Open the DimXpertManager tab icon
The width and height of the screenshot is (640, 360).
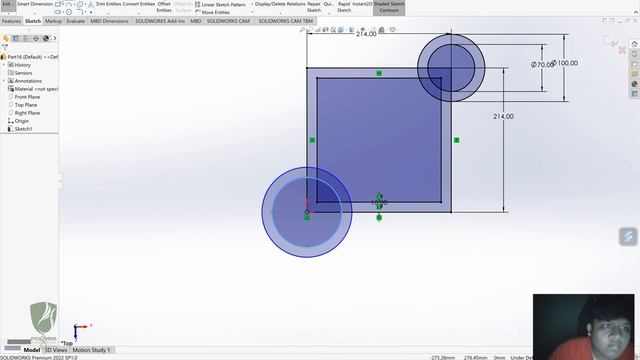coord(36,38)
